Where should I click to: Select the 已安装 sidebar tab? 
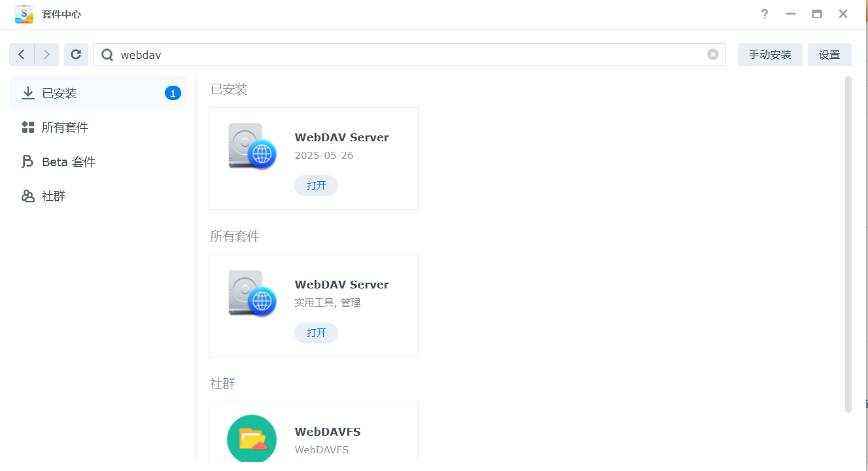coord(97,94)
